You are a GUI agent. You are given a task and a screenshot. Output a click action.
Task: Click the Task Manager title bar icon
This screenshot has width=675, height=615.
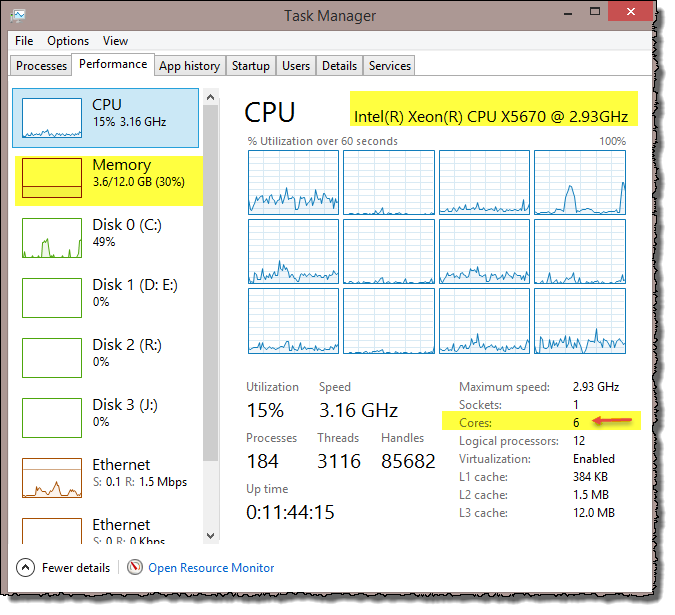(x=18, y=15)
